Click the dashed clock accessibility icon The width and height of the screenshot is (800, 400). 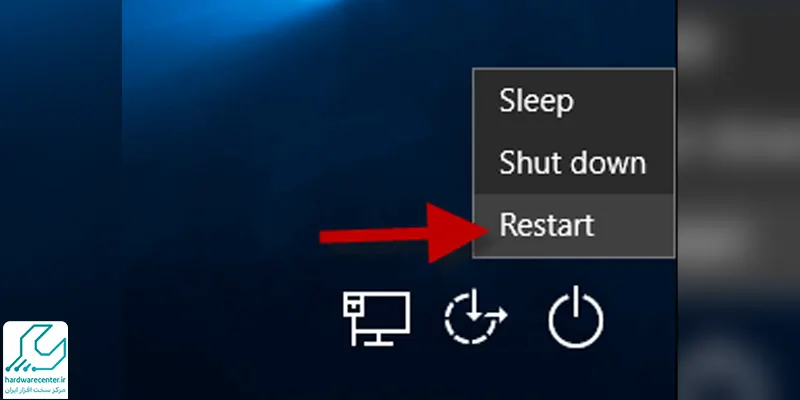pyautogui.click(x=475, y=316)
